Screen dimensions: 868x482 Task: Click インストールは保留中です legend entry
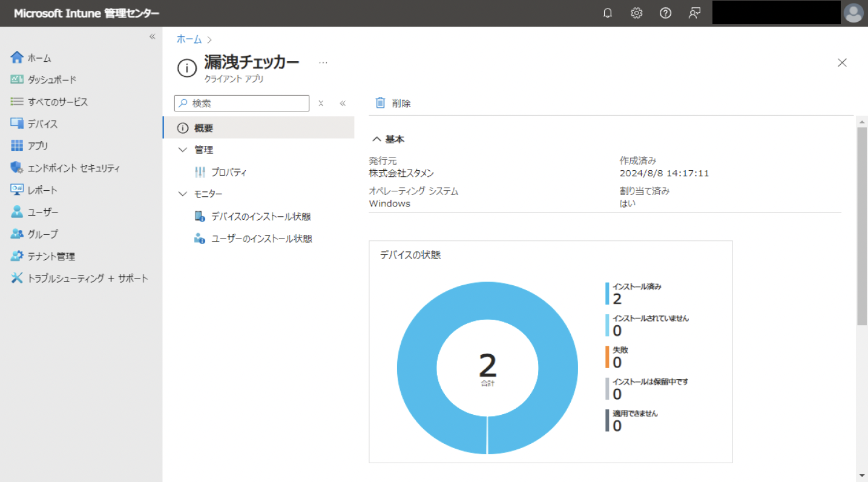646,389
